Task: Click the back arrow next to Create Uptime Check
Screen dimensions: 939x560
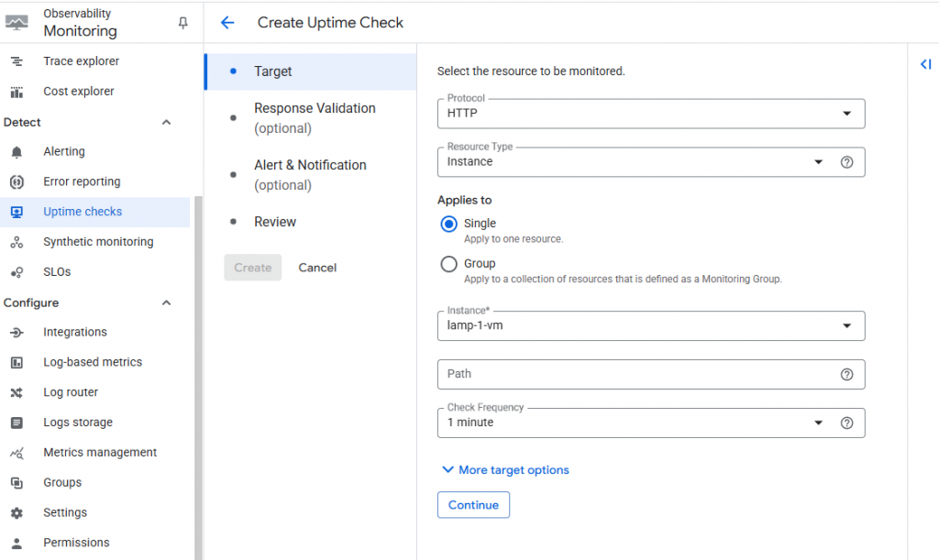Action: (x=227, y=23)
